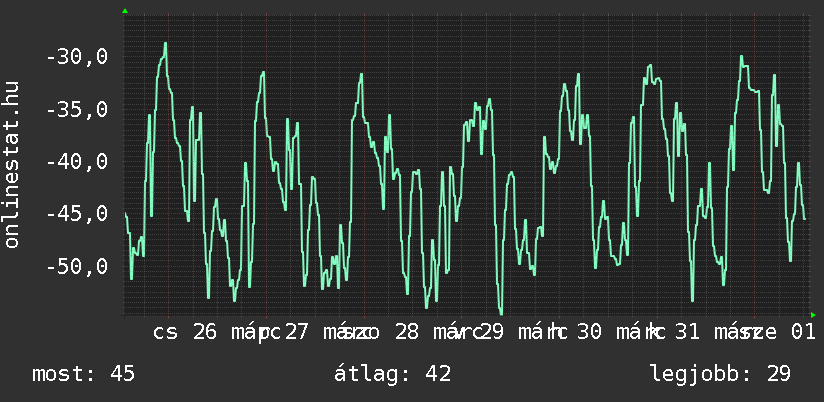Click the 'legjobb: 29' best value text
The image size is (824, 402).
pyautogui.click(x=720, y=374)
